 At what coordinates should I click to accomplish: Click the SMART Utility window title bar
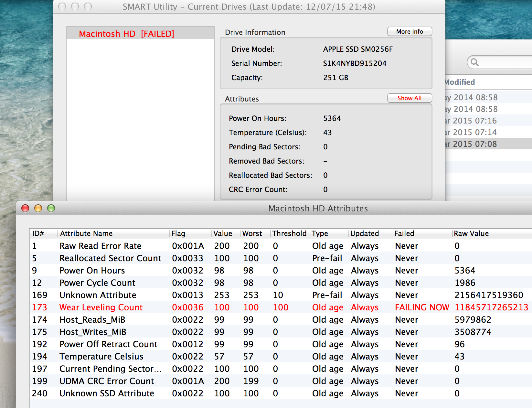[x=249, y=7]
